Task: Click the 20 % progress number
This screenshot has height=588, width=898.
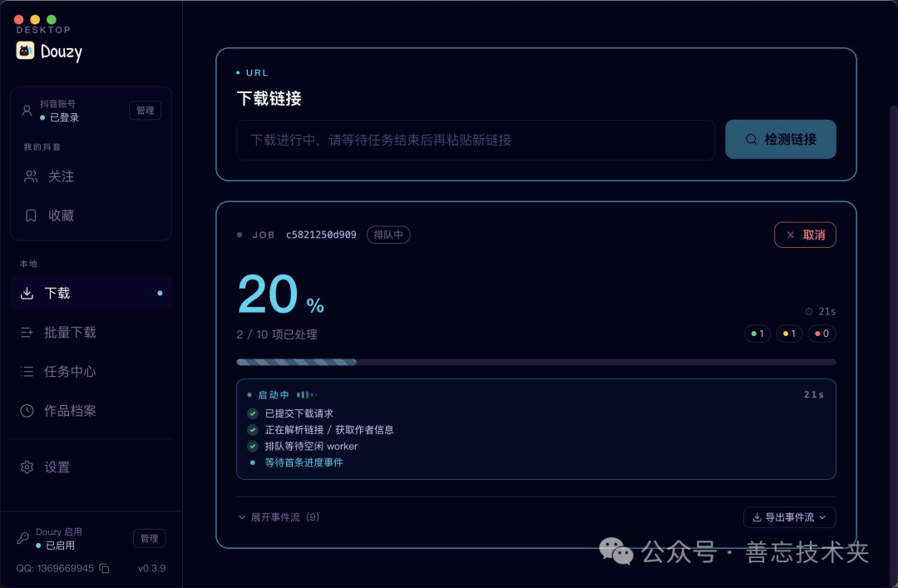Action: (281, 294)
